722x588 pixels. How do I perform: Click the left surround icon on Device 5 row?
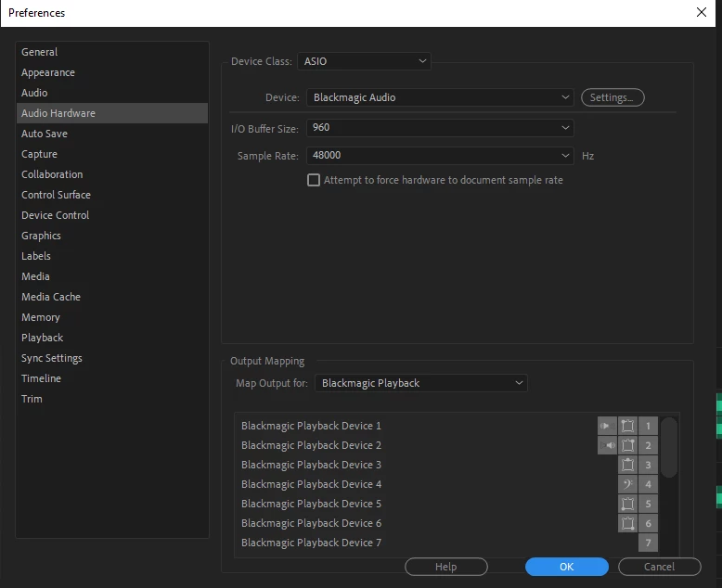(x=627, y=504)
